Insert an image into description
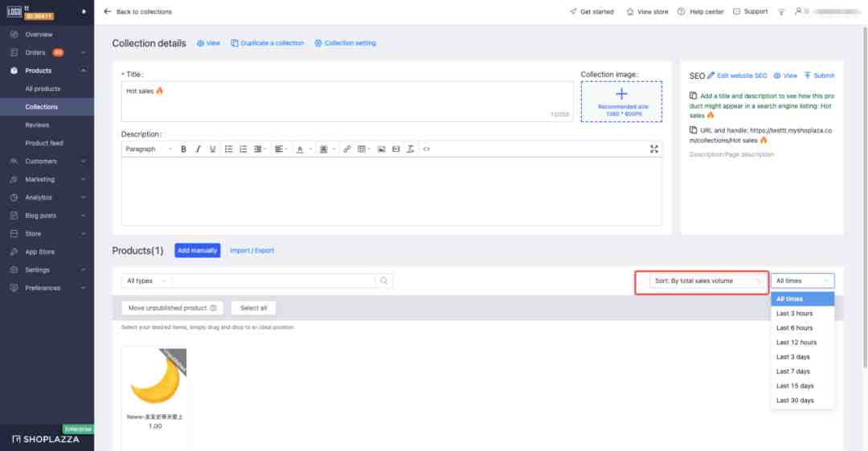Screen dimensions: 868x451 (381, 149)
